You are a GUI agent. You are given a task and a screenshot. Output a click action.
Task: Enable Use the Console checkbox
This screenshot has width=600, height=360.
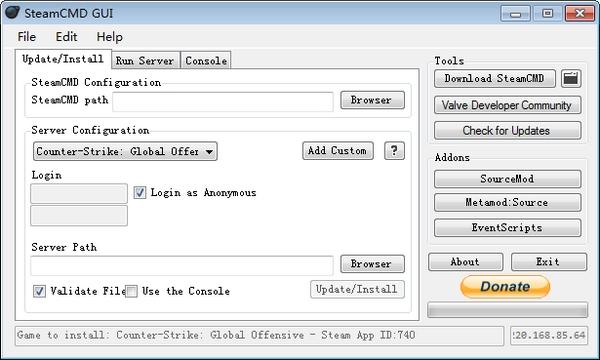(131, 291)
